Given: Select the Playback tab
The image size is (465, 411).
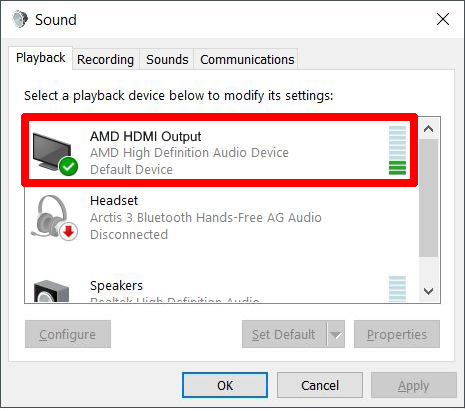Looking at the screenshot, I should [40, 58].
